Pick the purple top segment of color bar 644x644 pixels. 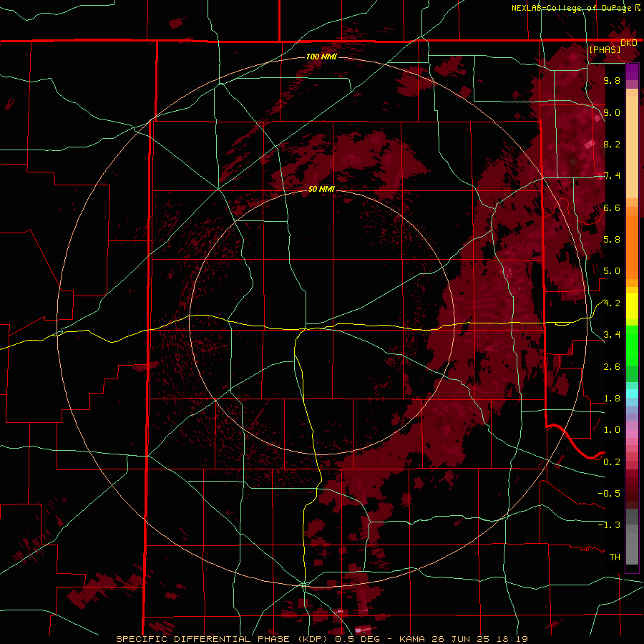[x=632, y=72]
